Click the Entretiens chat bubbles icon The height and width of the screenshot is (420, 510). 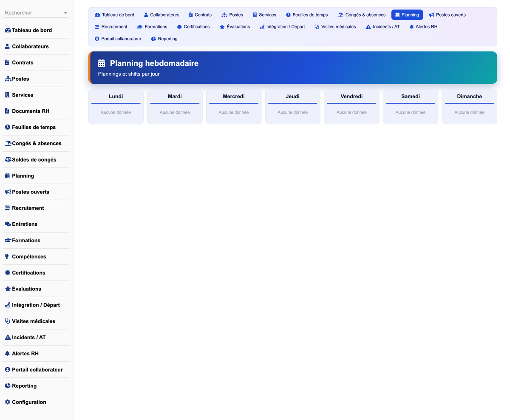[x=8, y=224]
